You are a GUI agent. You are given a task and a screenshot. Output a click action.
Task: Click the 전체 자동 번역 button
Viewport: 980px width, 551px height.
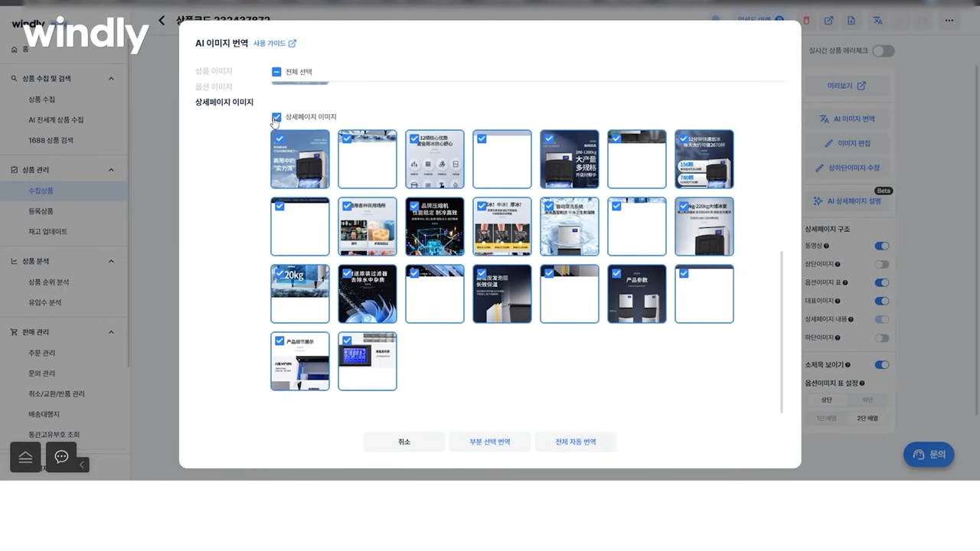[576, 442]
